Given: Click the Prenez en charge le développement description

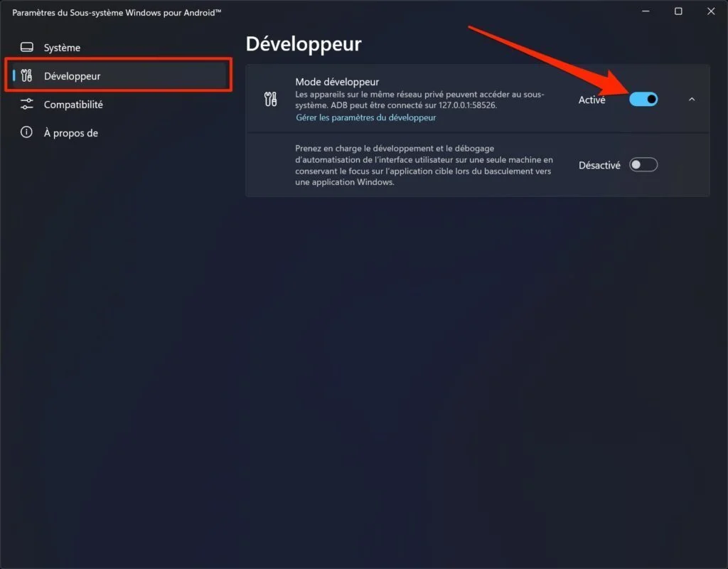Looking at the screenshot, I should point(424,165).
